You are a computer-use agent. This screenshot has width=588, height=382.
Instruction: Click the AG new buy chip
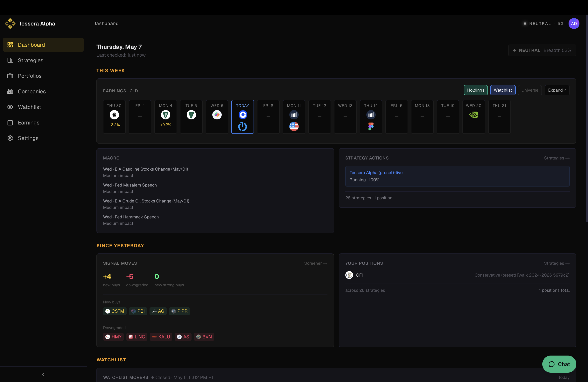(158, 311)
